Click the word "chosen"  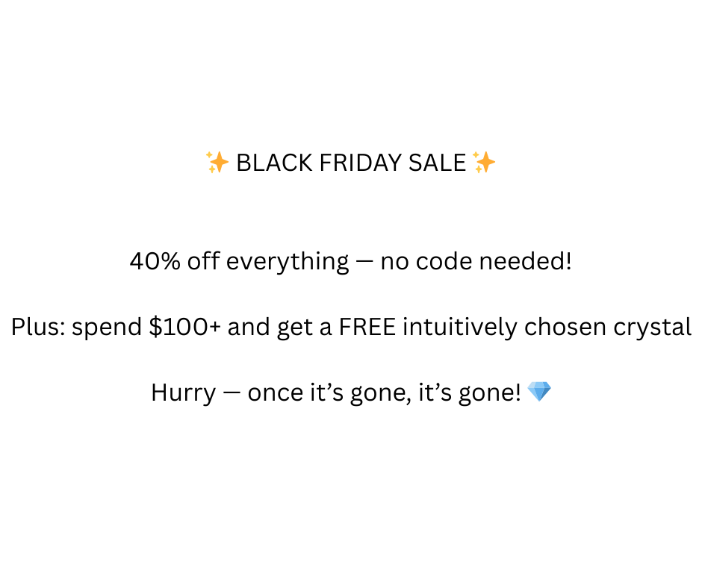pyautogui.click(x=573, y=327)
